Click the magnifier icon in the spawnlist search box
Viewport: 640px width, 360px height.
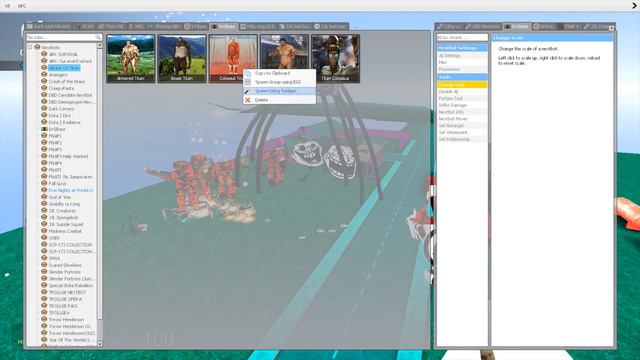98,37
